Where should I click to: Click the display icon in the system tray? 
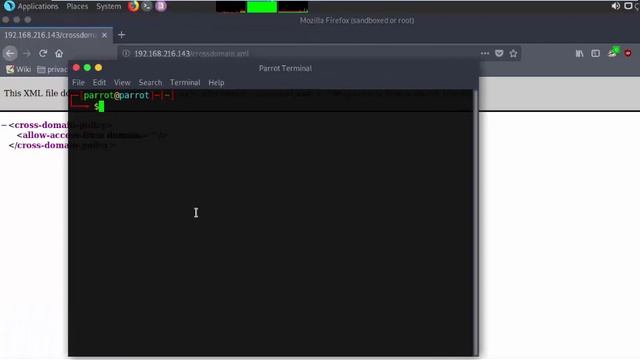(x=628, y=6)
